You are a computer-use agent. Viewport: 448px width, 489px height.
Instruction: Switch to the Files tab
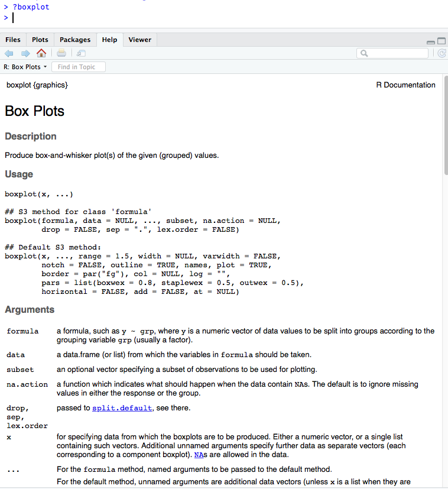coord(13,40)
